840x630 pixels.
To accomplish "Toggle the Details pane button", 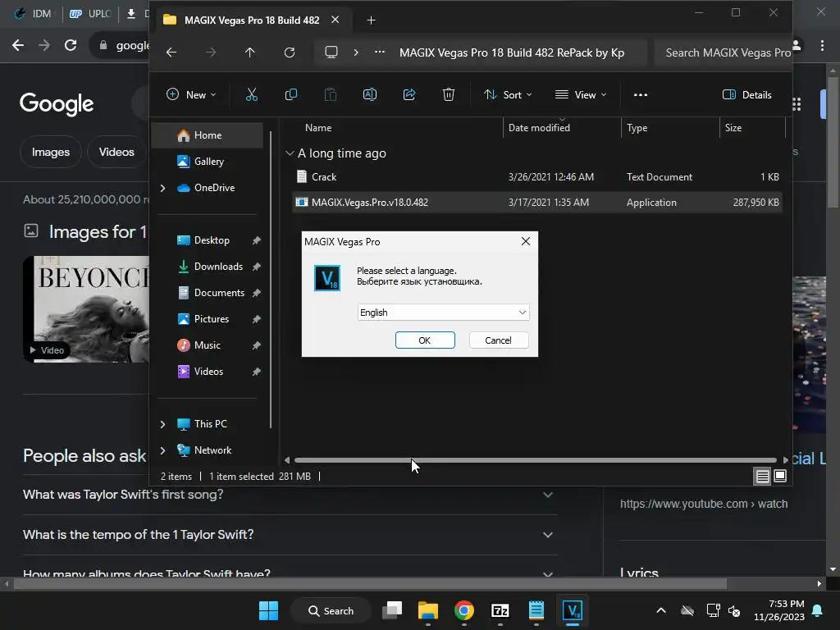I will 746,95.
